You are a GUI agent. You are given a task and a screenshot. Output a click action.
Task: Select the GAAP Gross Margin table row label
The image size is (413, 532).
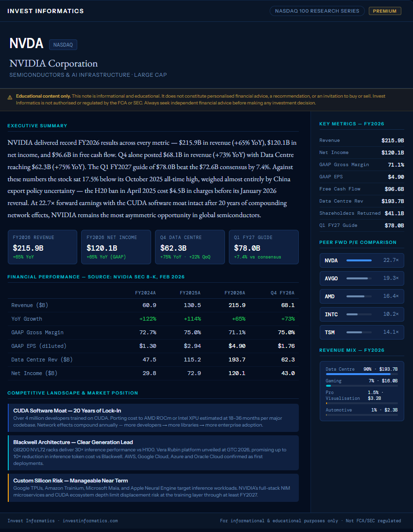click(37, 332)
